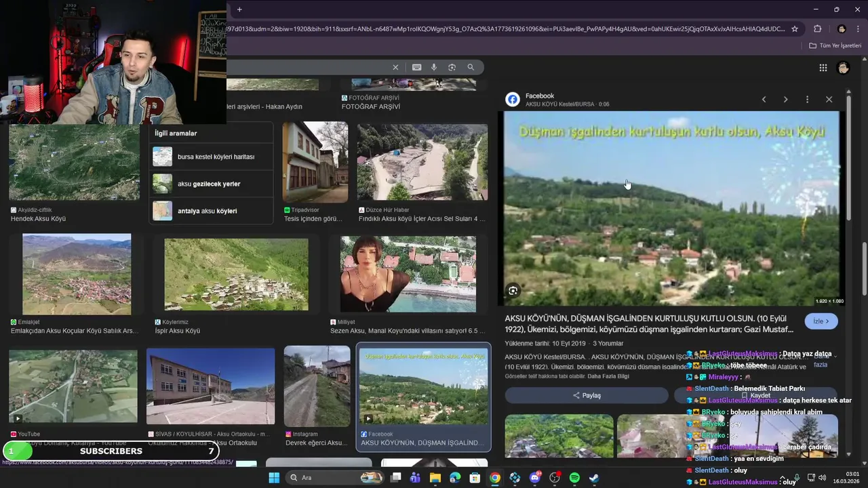Screen dimensions: 868x488
Task: Open the taskbar clock showing 03:01
Action: pos(846,478)
